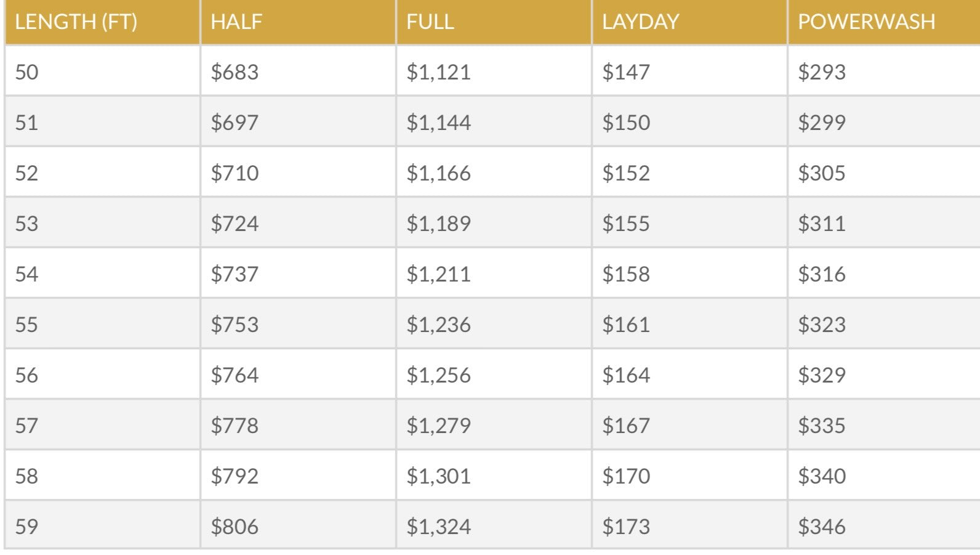
Task: Select the length 59 cell
Action: point(26,527)
